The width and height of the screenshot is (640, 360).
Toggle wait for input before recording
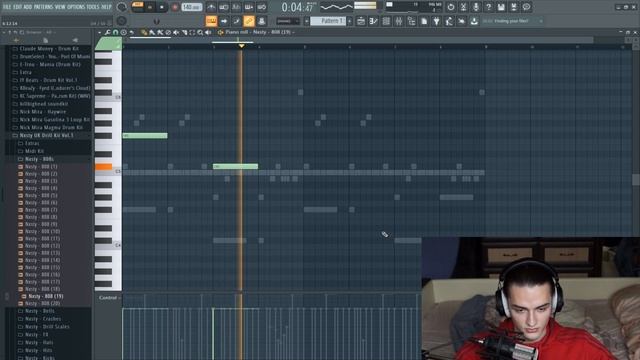224,7
